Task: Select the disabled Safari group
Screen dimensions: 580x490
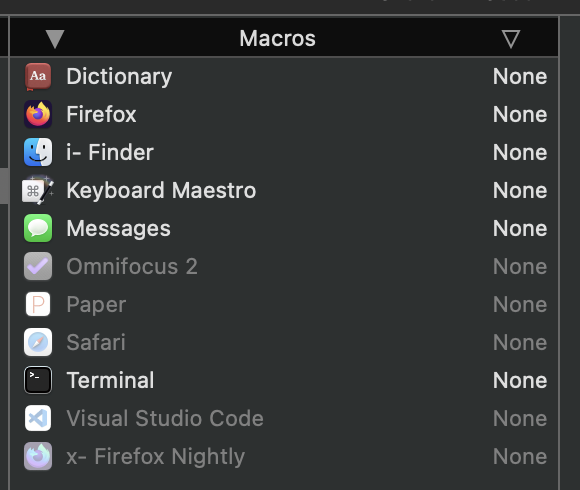Action: (284, 342)
